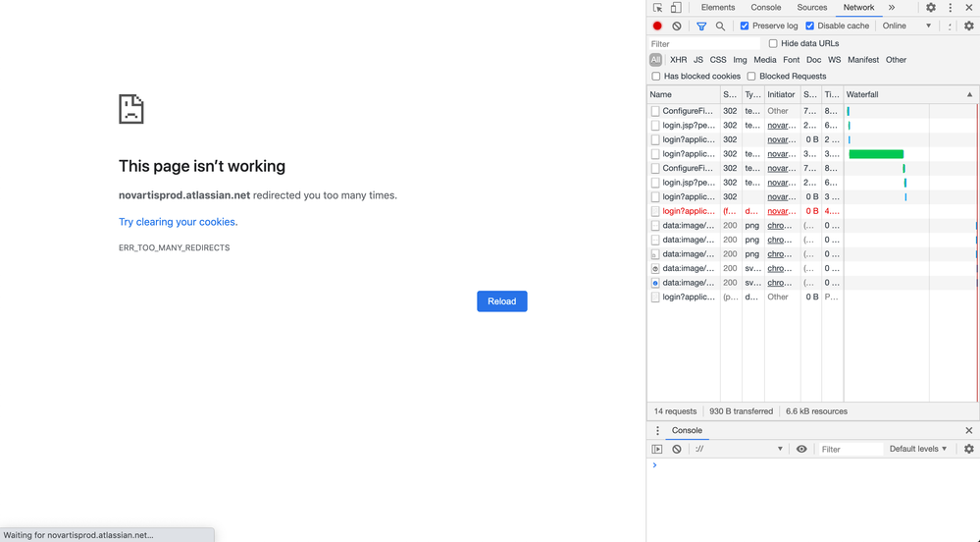Open the network settings gear
Screen dimensions: 980x542
[969, 27]
